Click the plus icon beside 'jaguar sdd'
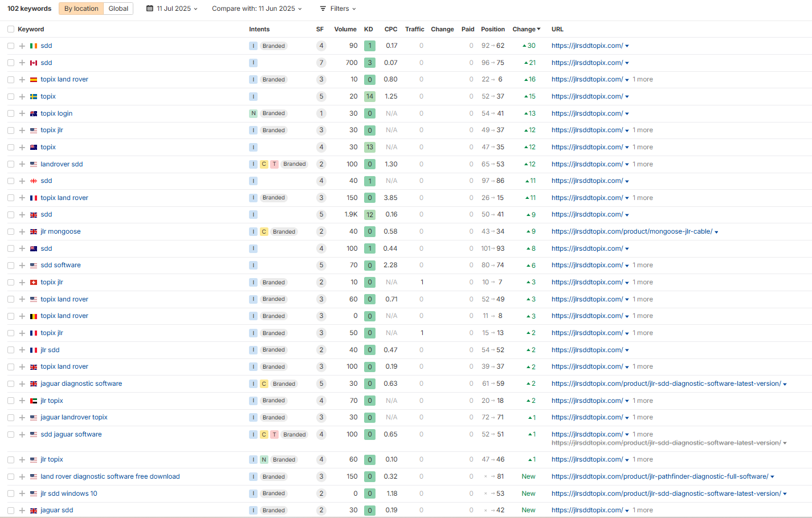This screenshot has height=518, width=812. (x=22, y=511)
